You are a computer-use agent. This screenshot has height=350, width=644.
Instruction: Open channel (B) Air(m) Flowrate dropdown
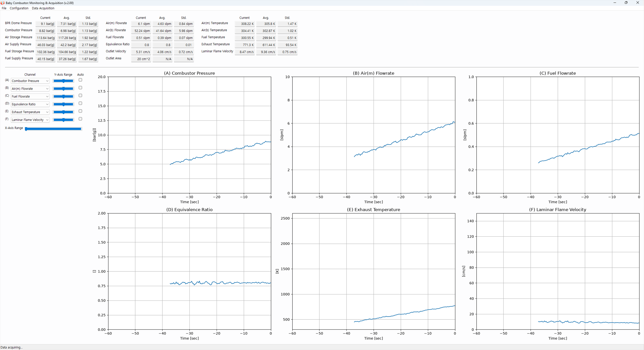(30, 89)
